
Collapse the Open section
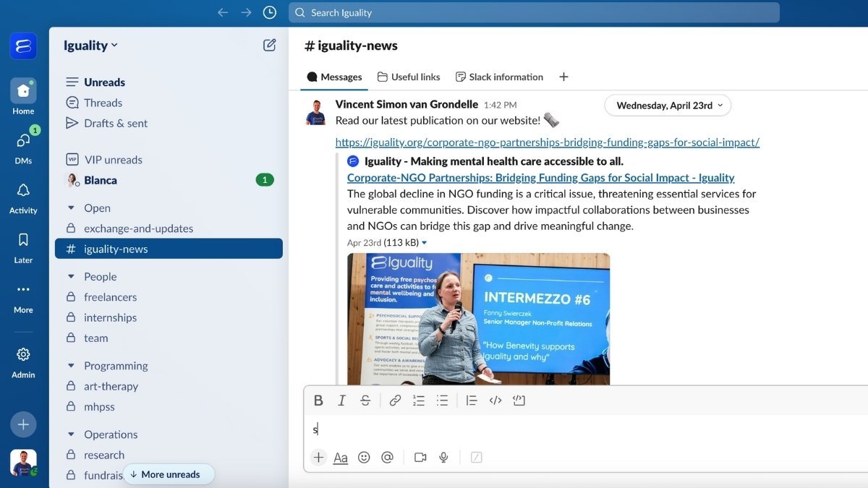coord(71,207)
